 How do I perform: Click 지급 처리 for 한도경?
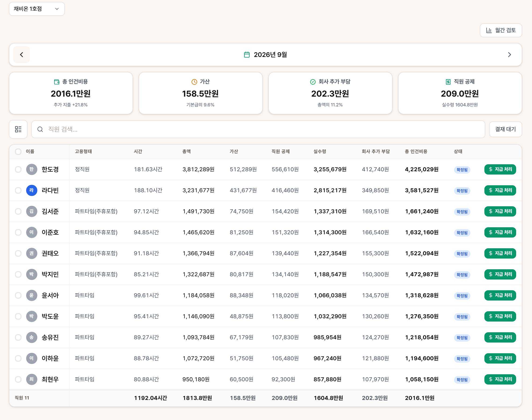(500, 169)
